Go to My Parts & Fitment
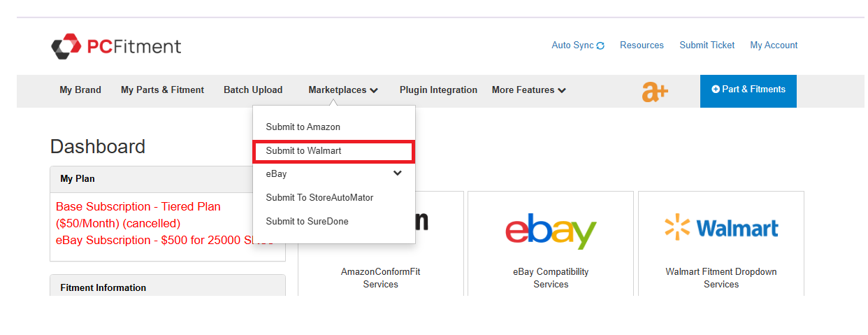Image resolution: width=868 pixels, height=335 pixels. click(x=162, y=90)
